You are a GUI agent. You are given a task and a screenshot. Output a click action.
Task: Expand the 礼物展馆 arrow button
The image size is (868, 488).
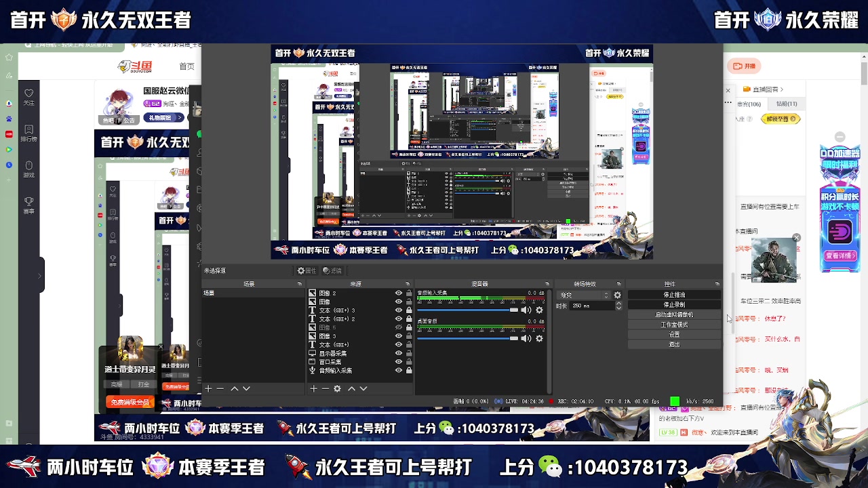(181, 118)
